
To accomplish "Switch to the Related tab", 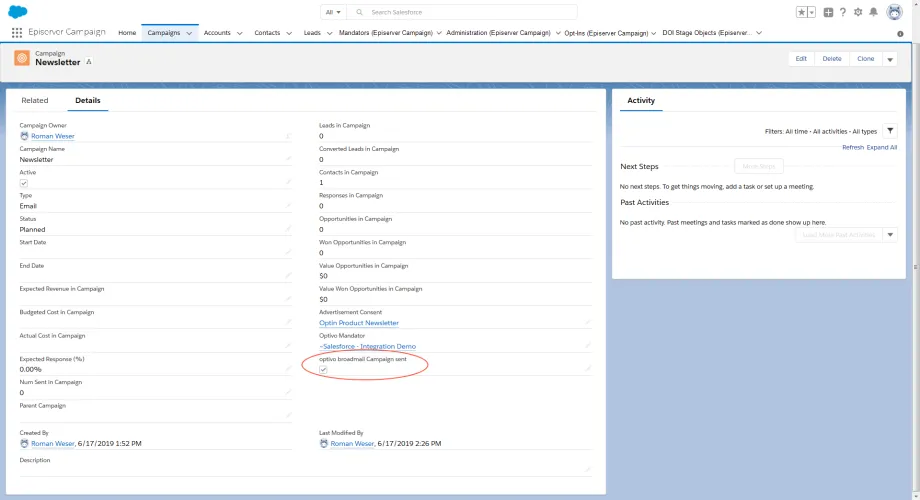I will click(x=35, y=100).
